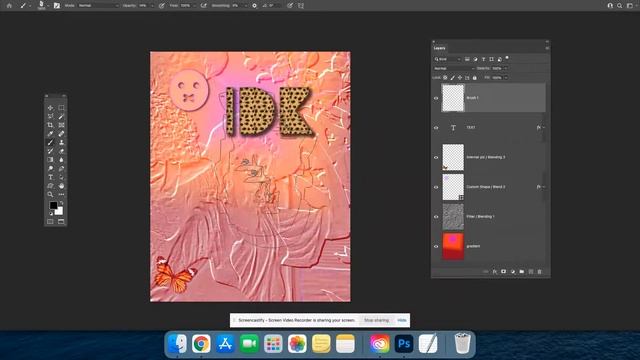
Task: Select the Blur tool
Action: [x=61, y=160]
